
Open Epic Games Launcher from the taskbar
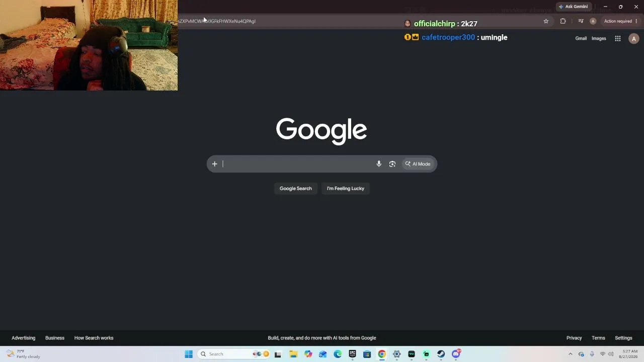click(x=352, y=354)
